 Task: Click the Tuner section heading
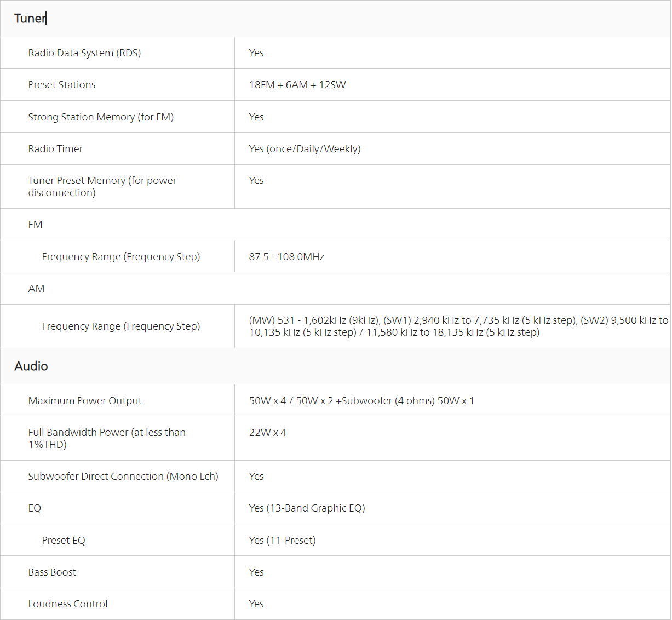(30, 19)
